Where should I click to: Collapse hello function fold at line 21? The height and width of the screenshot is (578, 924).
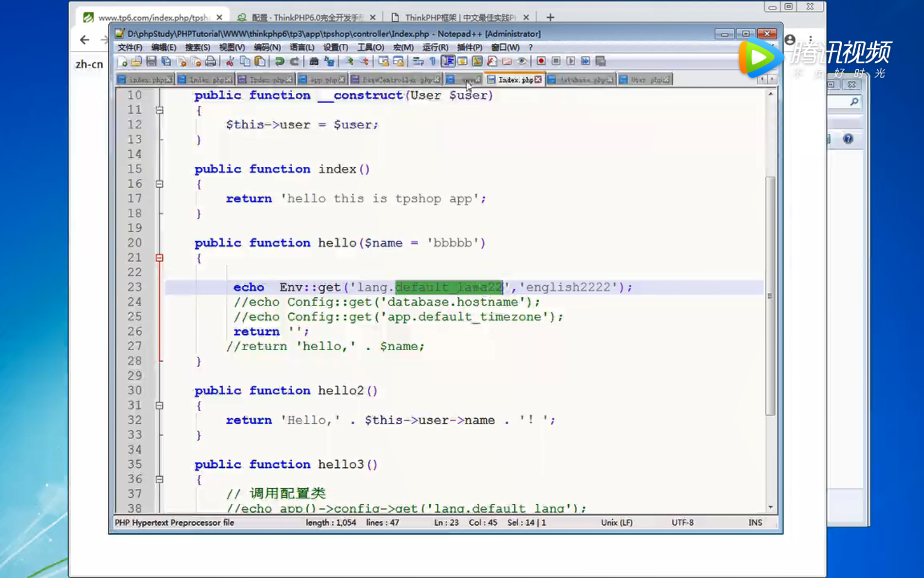click(x=159, y=258)
